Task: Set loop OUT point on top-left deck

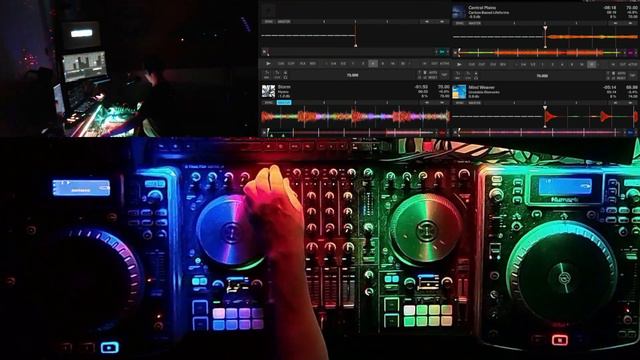Action: 434,64
